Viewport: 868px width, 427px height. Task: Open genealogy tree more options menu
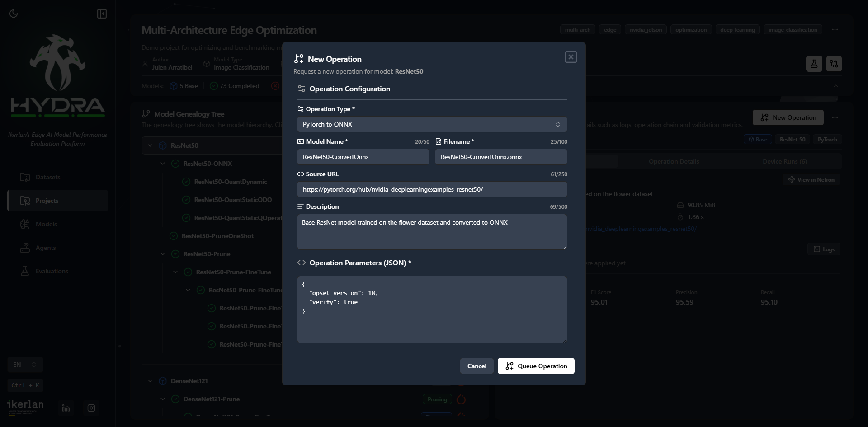pyautogui.click(x=835, y=117)
